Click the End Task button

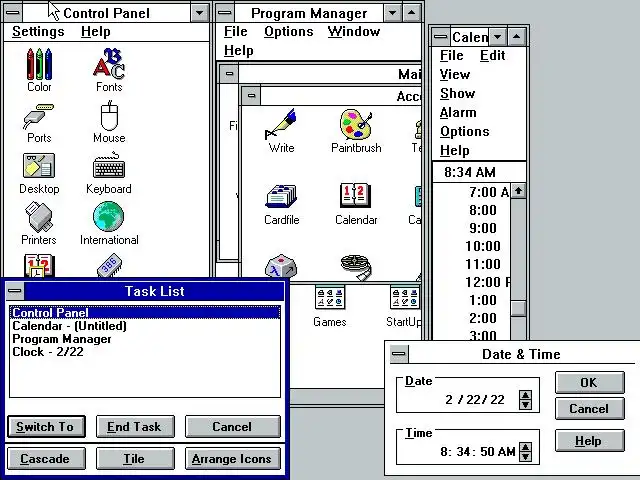coord(135,427)
